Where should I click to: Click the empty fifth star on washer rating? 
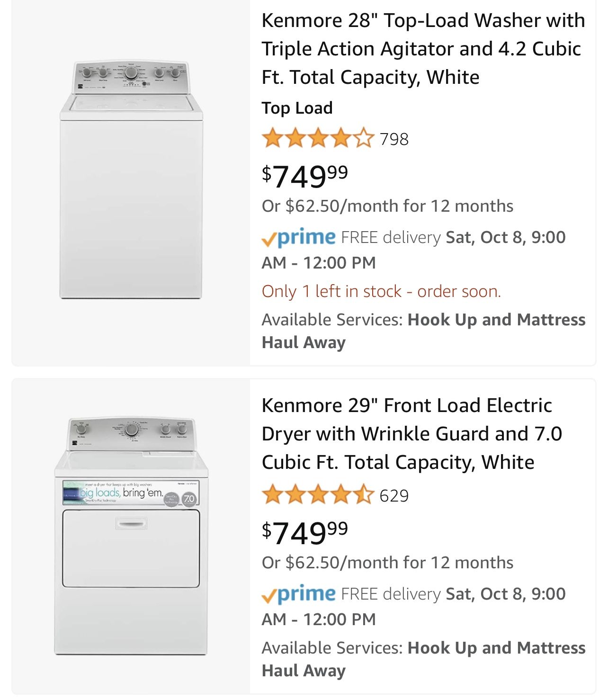[x=362, y=138]
